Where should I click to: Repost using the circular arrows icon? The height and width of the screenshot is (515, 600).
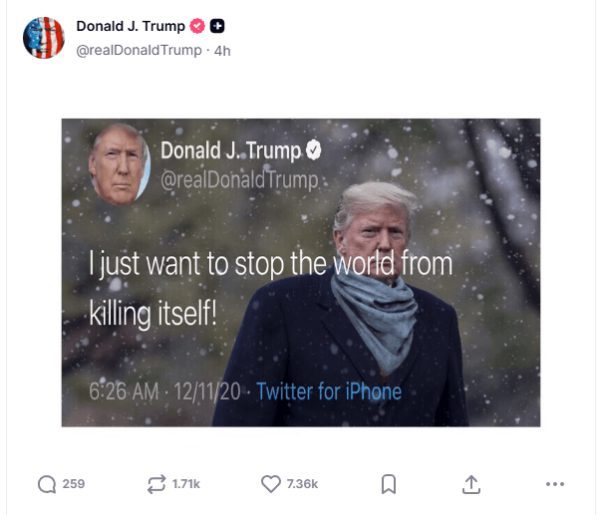(157, 484)
